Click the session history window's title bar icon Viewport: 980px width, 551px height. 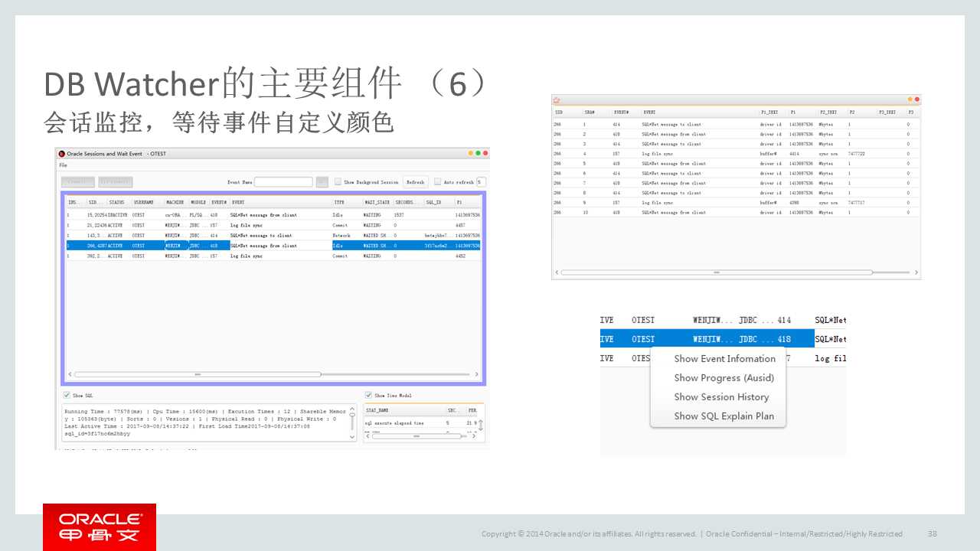pos(557,99)
